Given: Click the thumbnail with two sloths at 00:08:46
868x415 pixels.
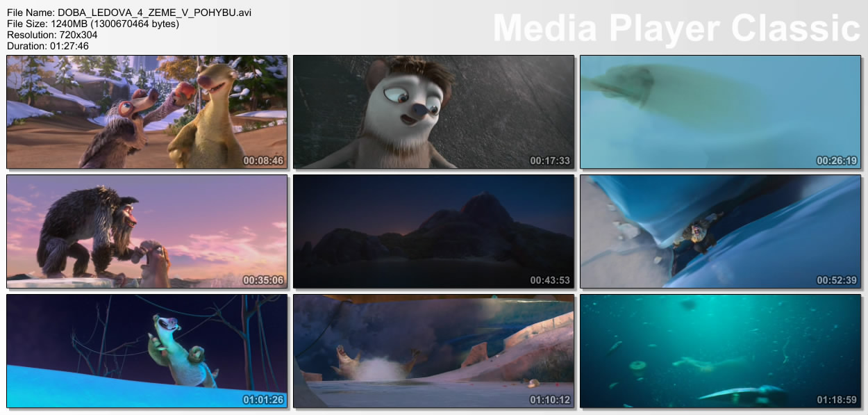Looking at the screenshot, I should click(x=147, y=112).
